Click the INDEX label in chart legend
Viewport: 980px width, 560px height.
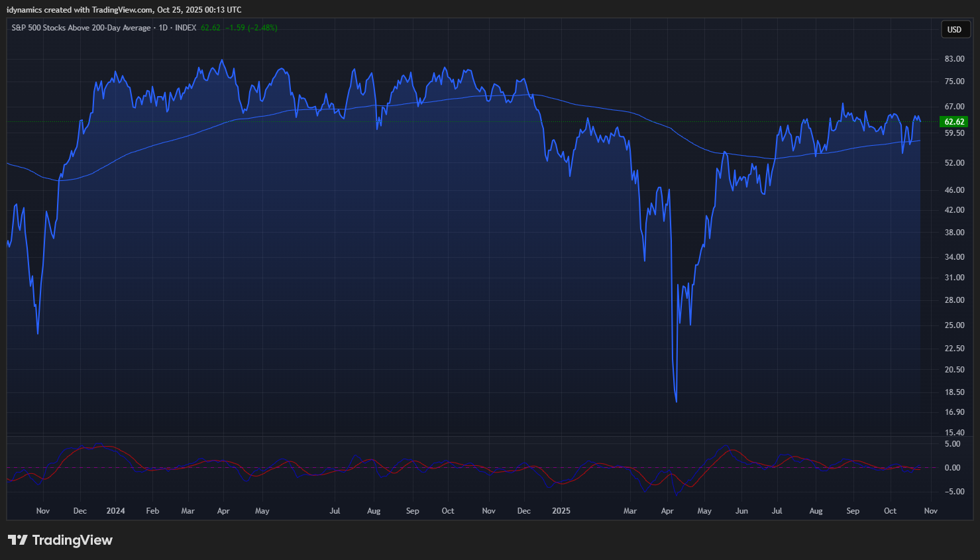click(186, 28)
